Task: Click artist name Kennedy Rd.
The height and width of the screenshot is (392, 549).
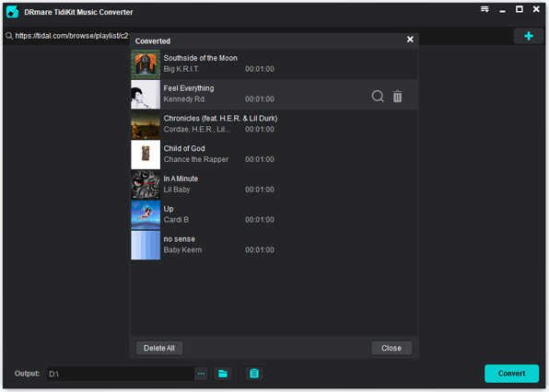Action: pyautogui.click(x=185, y=99)
